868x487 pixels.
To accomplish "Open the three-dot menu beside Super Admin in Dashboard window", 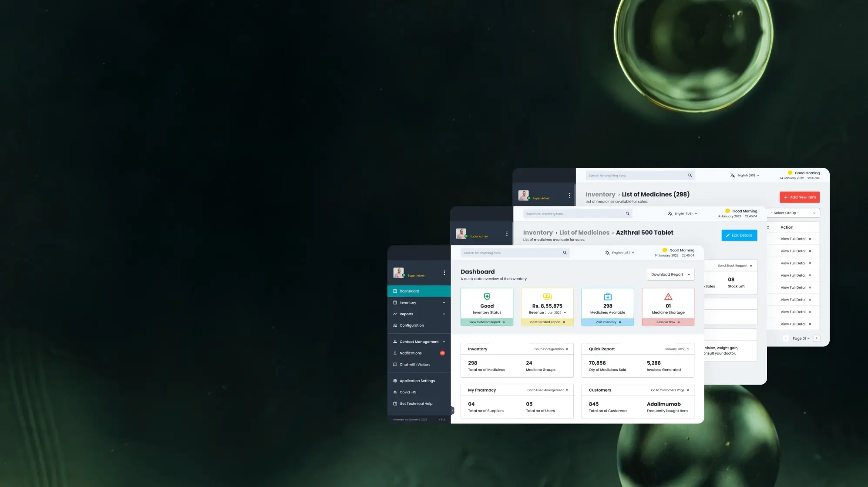I will [x=444, y=273].
